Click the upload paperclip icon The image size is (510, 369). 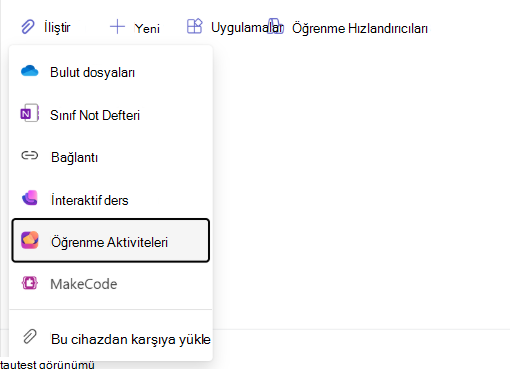(30, 337)
